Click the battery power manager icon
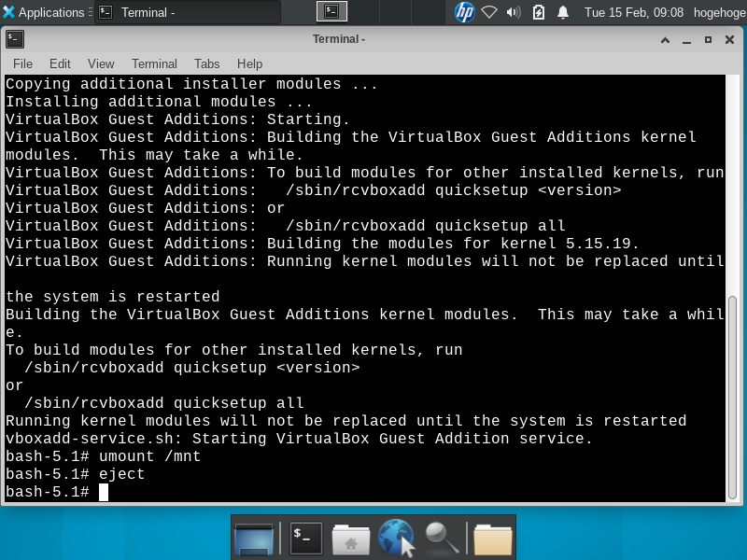Viewport: 747px width, 560px height. [539, 12]
